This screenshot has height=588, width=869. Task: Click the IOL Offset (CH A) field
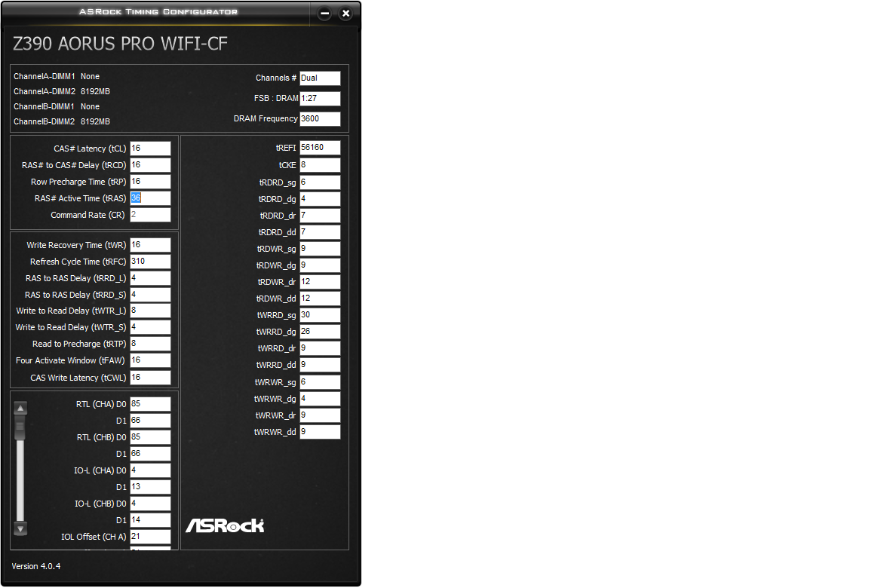tap(150, 537)
